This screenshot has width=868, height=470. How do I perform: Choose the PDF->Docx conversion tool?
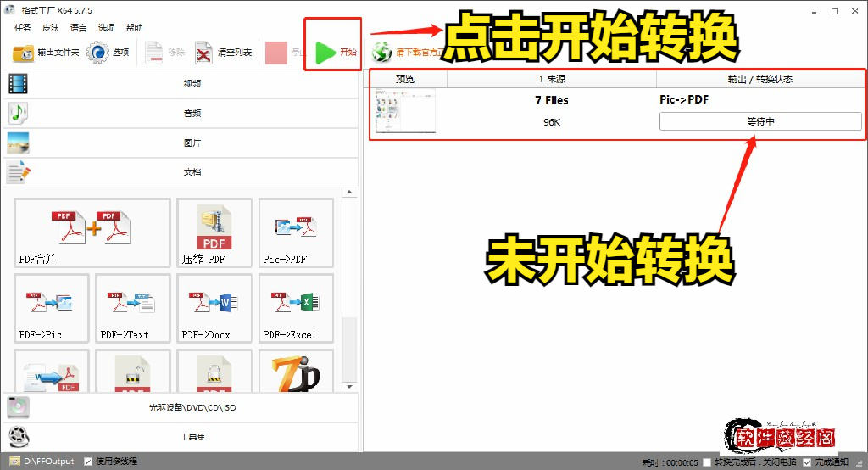(x=214, y=308)
